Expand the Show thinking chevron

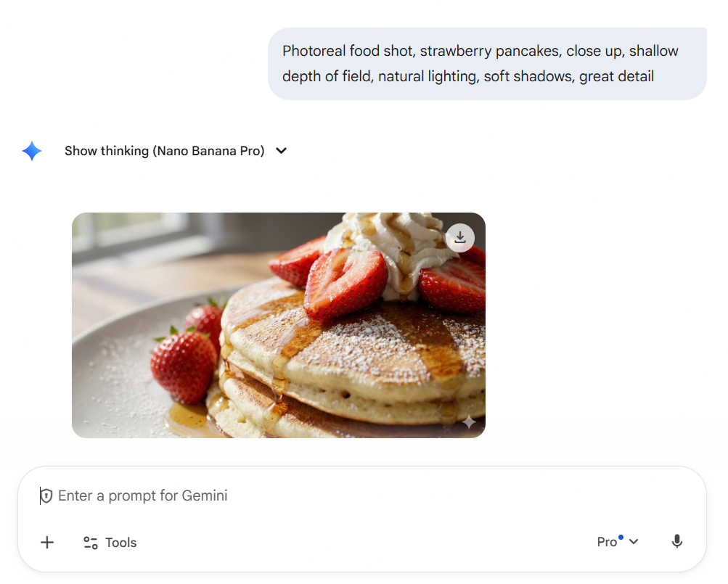[282, 151]
